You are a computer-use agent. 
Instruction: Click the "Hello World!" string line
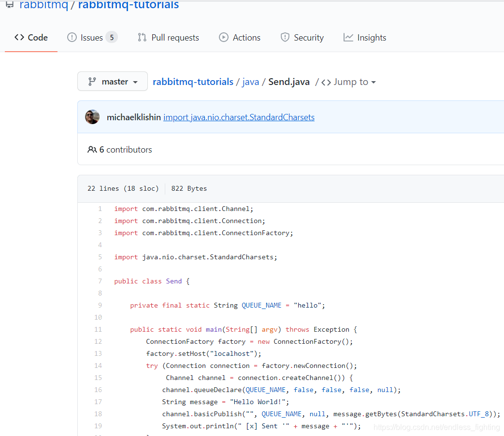225,402
